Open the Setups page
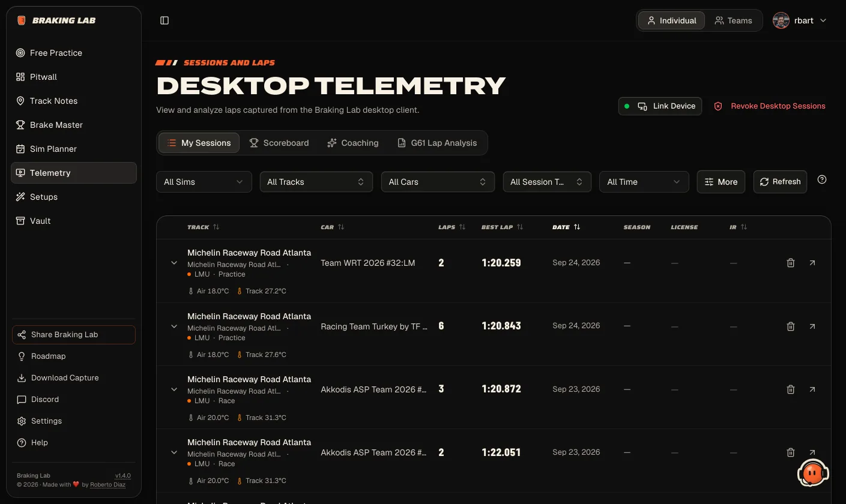This screenshot has height=504, width=846. 74,197
